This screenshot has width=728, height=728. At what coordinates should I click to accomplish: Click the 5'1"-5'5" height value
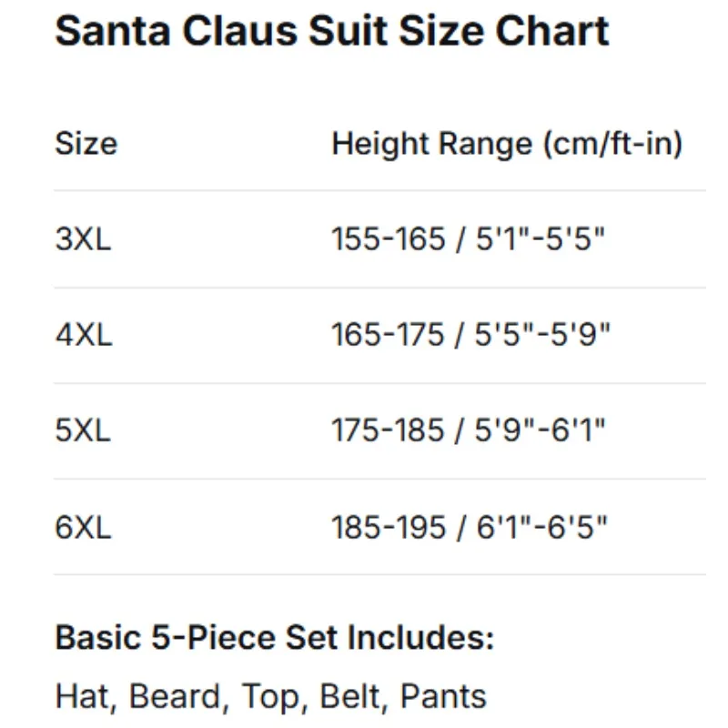coord(541,239)
